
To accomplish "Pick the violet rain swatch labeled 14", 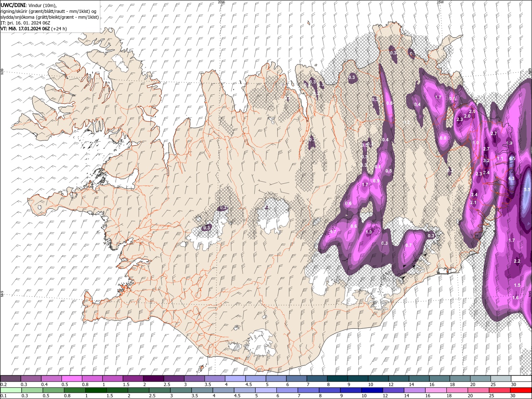I will [x=415, y=390].
